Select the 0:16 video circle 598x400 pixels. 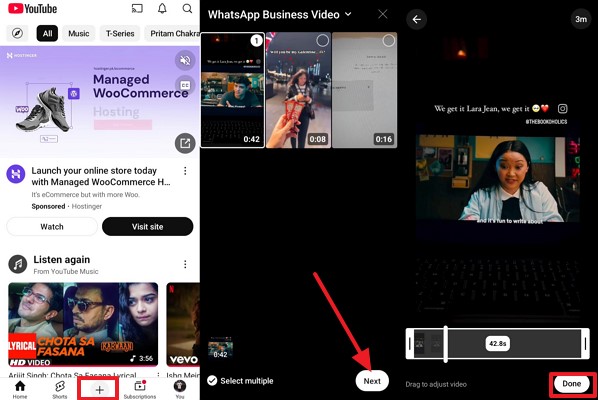click(388, 40)
